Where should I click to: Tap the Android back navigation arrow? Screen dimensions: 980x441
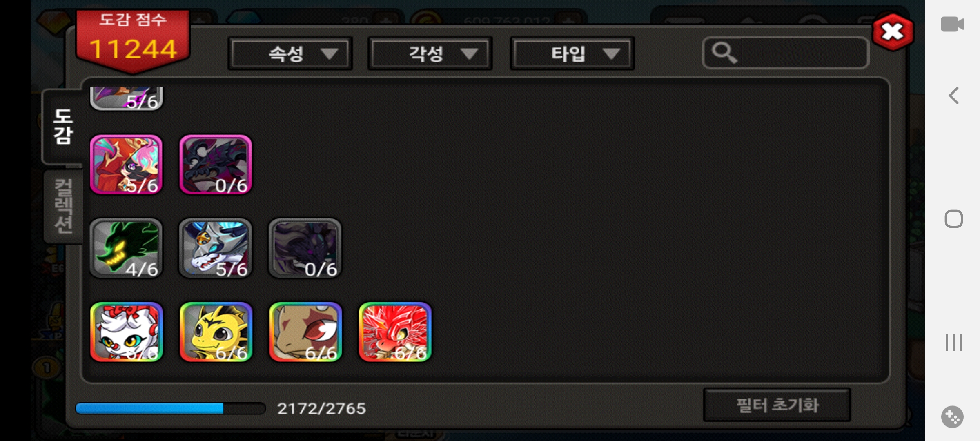[x=953, y=96]
